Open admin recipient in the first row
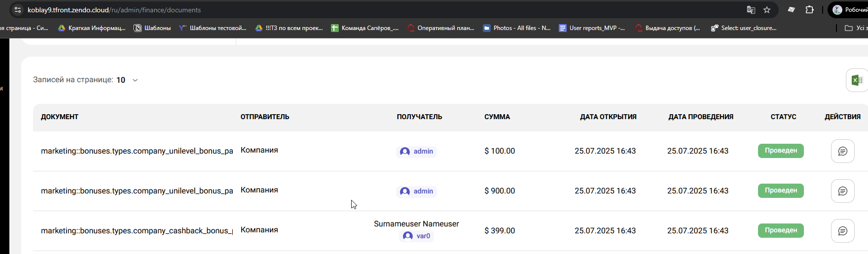 pyautogui.click(x=417, y=151)
